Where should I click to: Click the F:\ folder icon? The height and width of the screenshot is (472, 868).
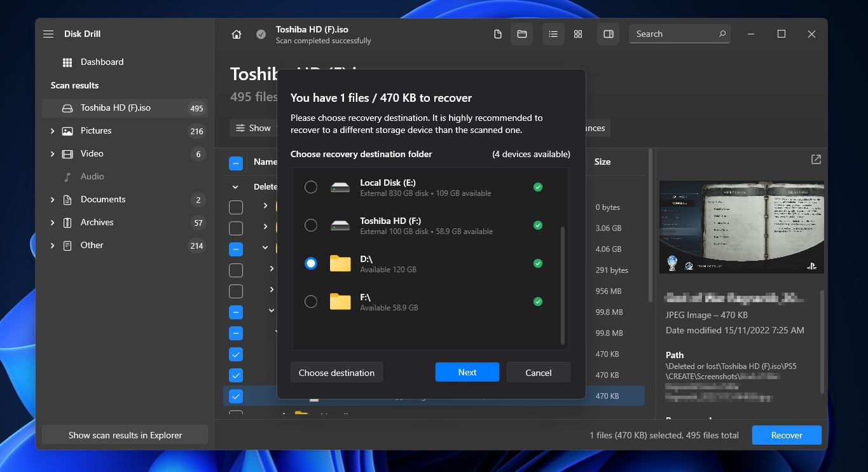click(340, 302)
